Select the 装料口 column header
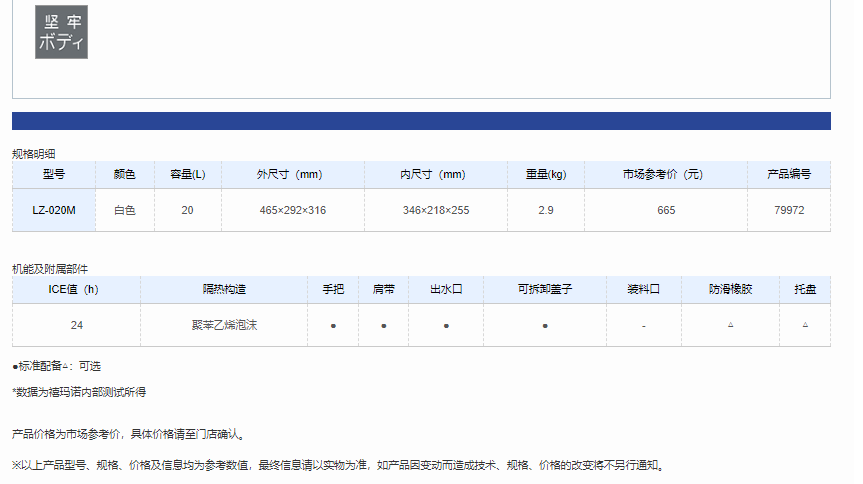The width and height of the screenshot is (863, 484). click(x=644, y=290)
